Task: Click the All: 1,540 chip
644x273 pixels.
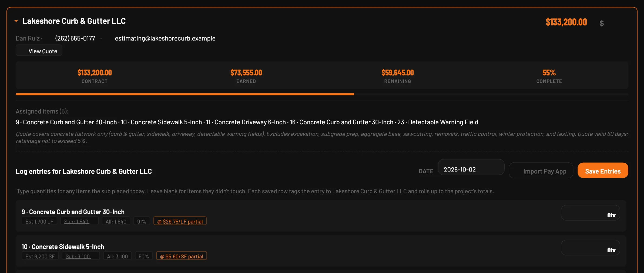Action: [x=116, y=221]
